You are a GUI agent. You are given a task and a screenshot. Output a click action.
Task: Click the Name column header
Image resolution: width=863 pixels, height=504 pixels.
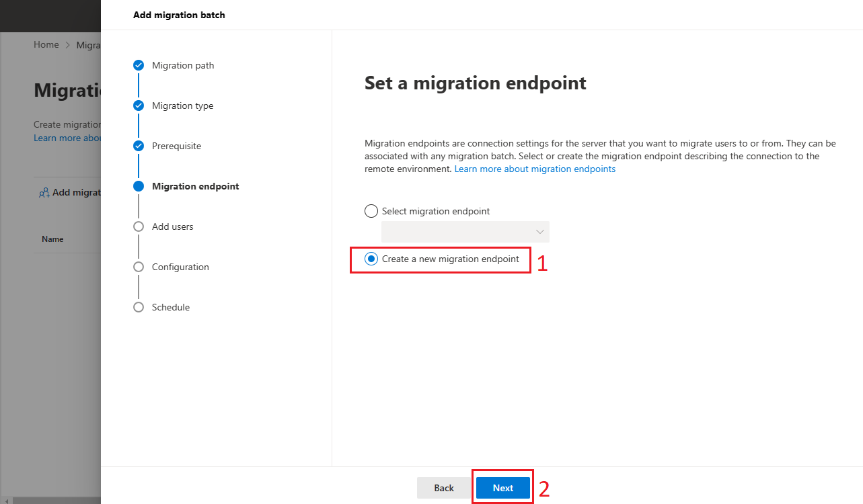(x=52, y=239)
